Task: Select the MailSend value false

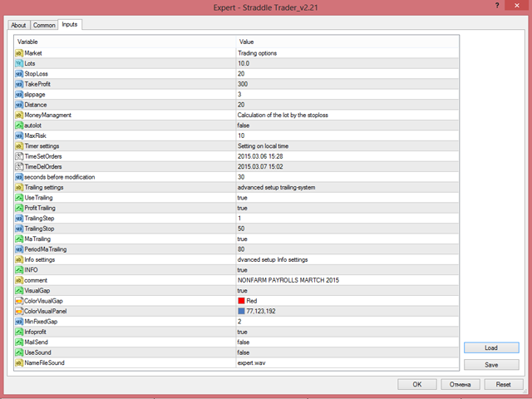Action: coord(244,342)
